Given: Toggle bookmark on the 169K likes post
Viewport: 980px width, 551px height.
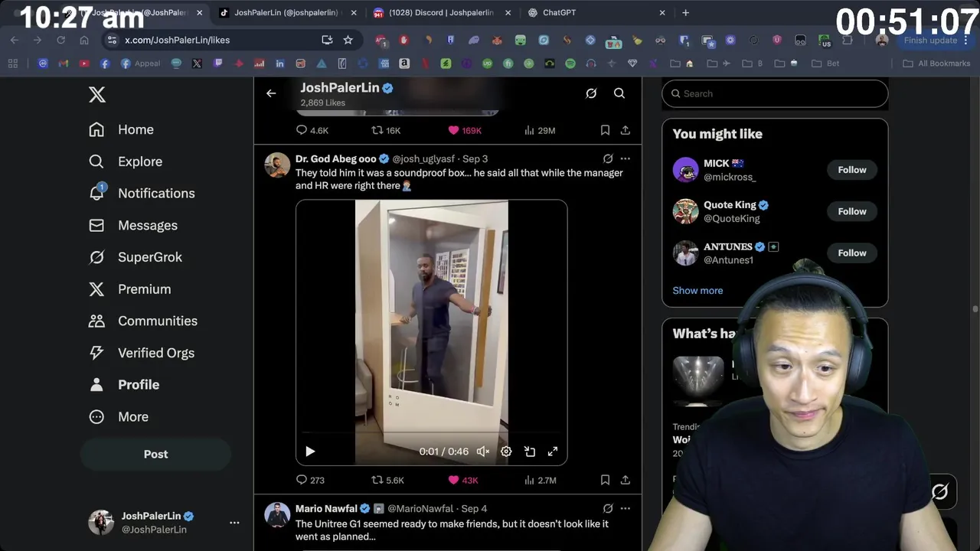Looking at the screenshot, I should pos(605,130).
